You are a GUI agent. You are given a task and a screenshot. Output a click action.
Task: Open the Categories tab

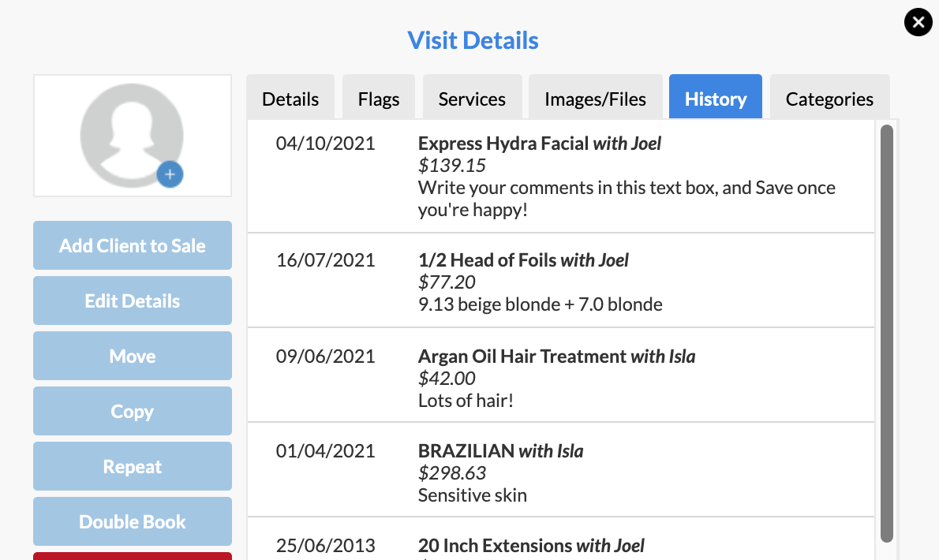[x=829, y=98]
